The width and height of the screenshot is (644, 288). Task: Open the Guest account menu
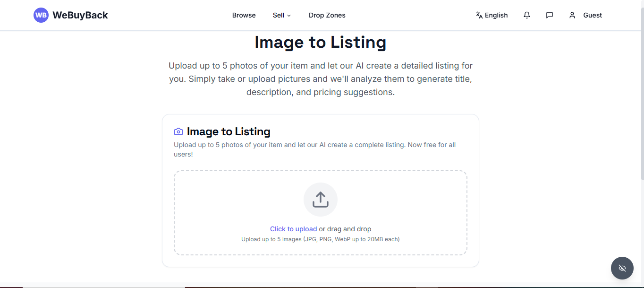point(585,15)
